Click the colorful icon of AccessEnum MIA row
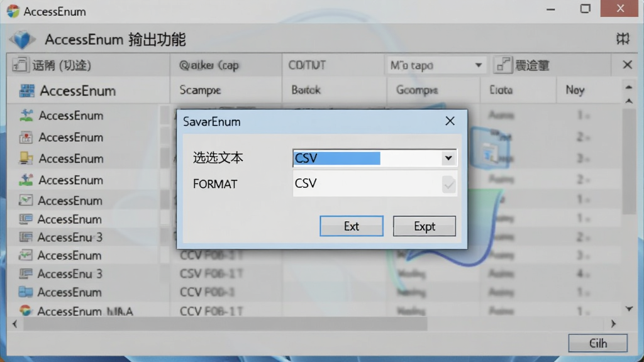This screenshot has width=644, height=362. coord(25,310)
